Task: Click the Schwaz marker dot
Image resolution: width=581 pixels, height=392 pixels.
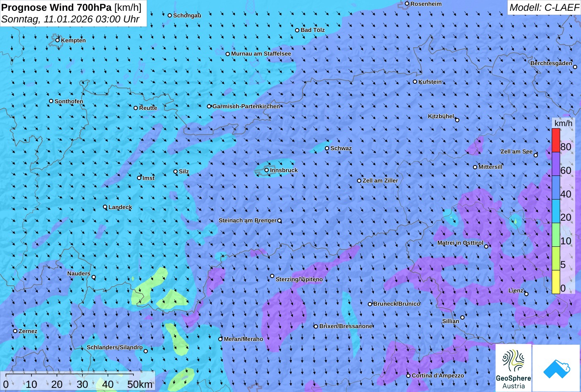Action: (x=327, y=148)
